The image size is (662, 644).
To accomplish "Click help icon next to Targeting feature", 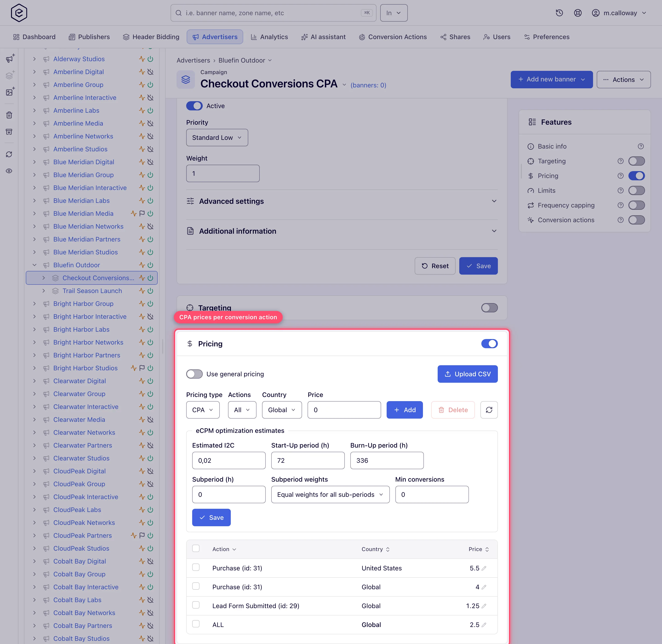I will click(620, 161).
